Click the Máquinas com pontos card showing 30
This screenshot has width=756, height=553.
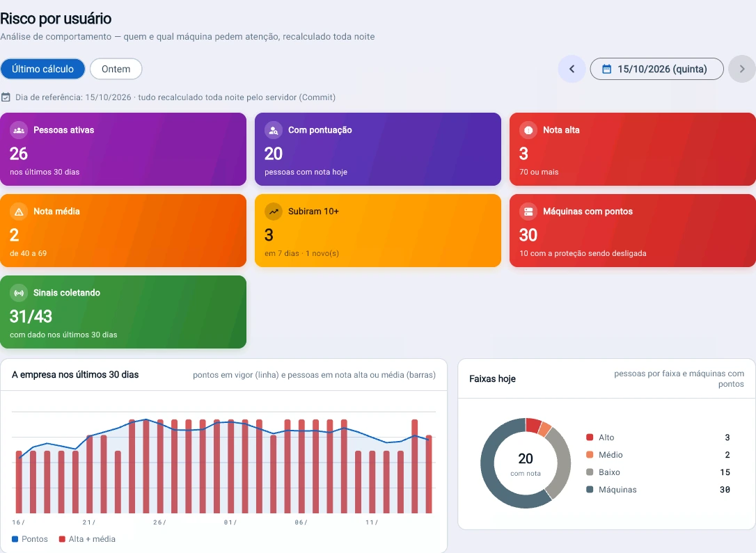(633, 231)
